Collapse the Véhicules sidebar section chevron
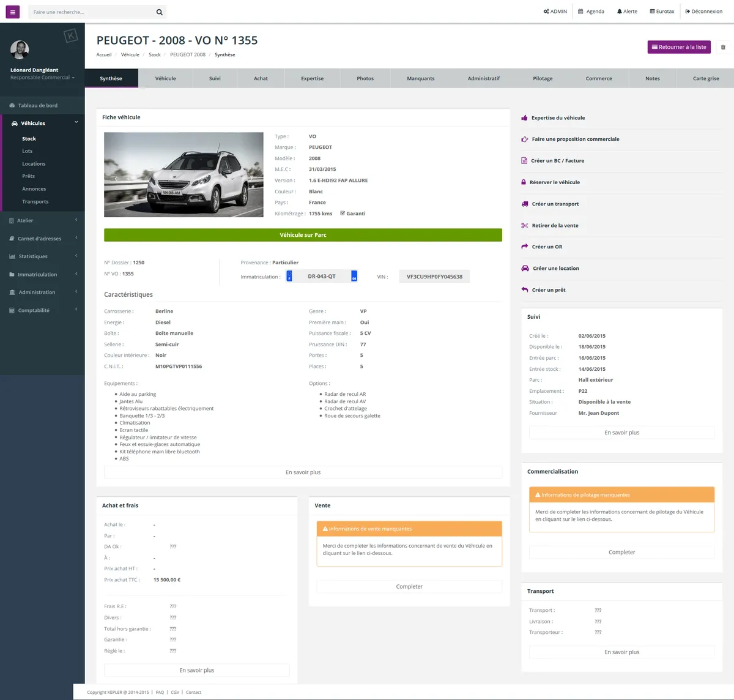Screen dimensions: 734x700 point(76,122)
